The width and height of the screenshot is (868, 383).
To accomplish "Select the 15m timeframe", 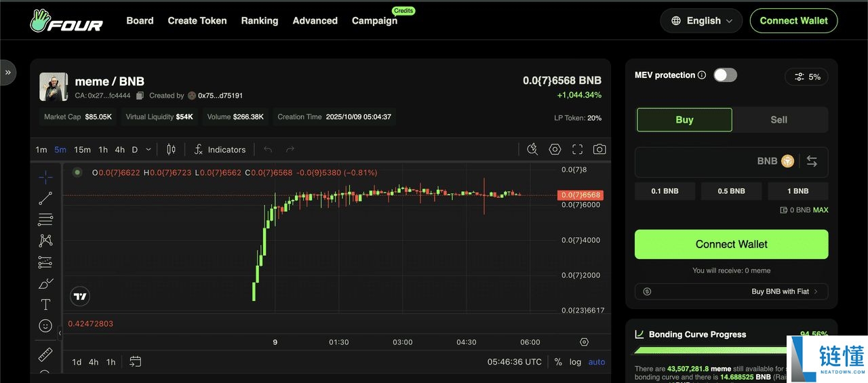I will pyautogui.click(x=83, y=149).
